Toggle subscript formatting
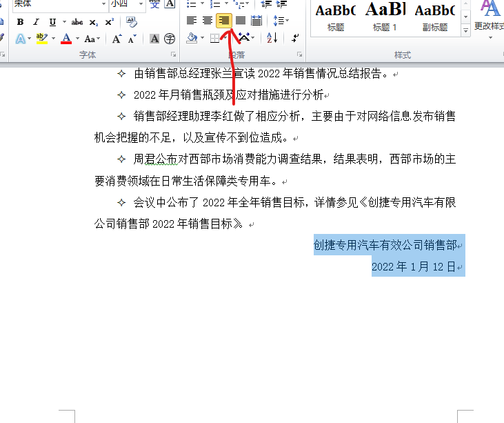The image size is (504, 423). point(94,22)
